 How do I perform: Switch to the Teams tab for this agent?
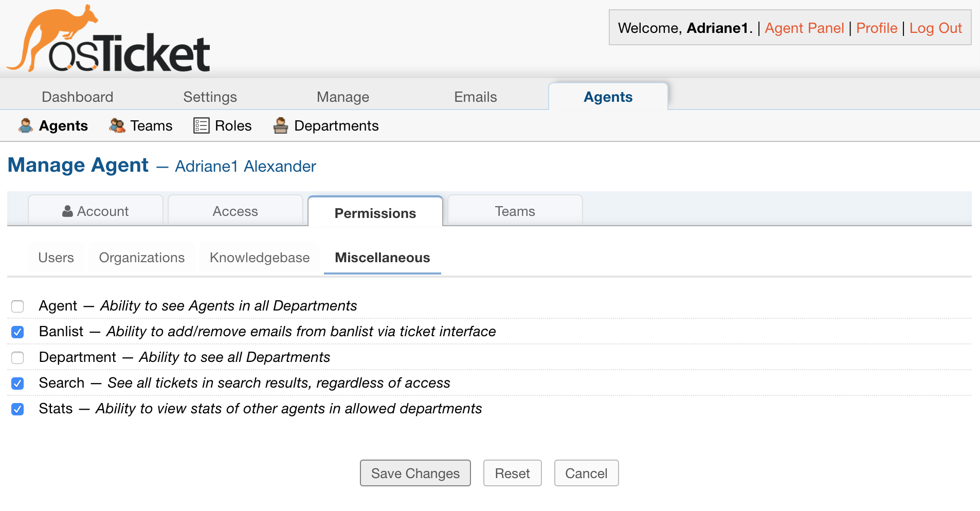[514, 211]
